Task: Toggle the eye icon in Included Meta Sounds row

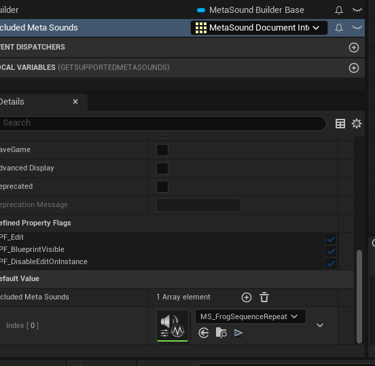Action: point(357,28)
